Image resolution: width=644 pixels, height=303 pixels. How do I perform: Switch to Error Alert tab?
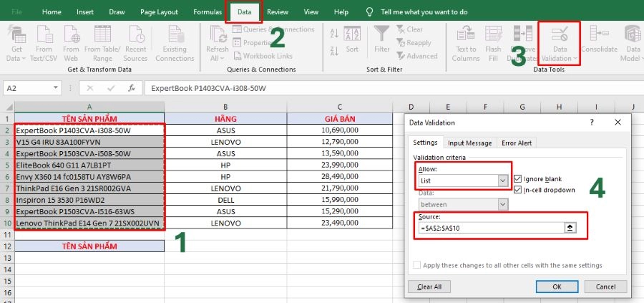click(517, 143)
